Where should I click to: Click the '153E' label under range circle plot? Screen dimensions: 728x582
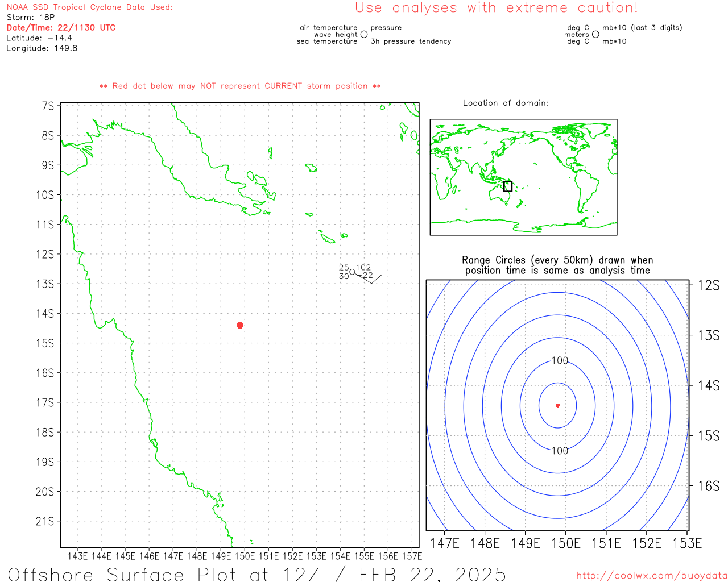click(x=687, y=543)
